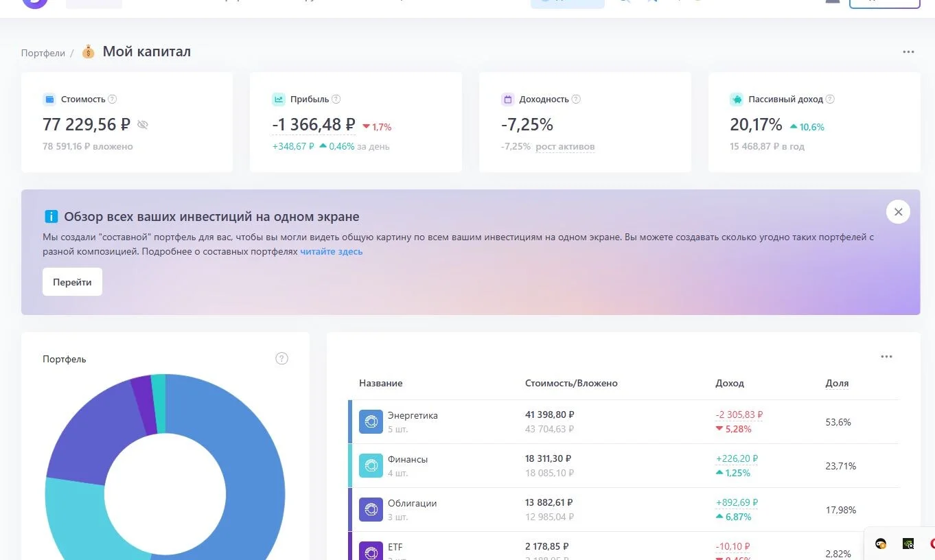Click the 20,17% passive income figure
Viewport: 935px width, 560px height.
(x=756, y=124)
